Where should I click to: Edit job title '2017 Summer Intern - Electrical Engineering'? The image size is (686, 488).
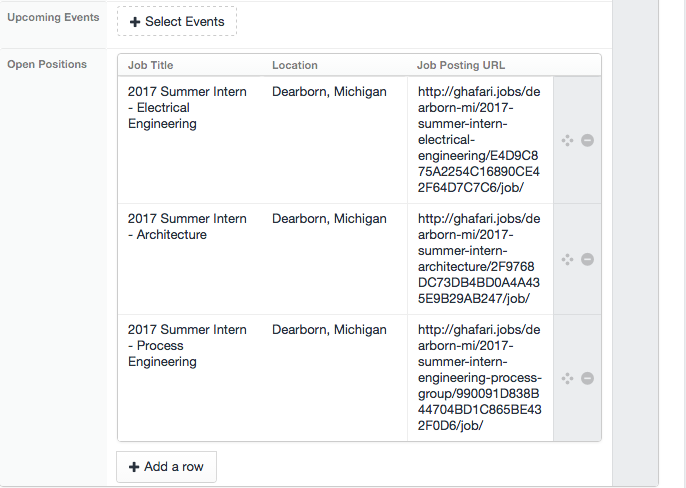point(190,140)
